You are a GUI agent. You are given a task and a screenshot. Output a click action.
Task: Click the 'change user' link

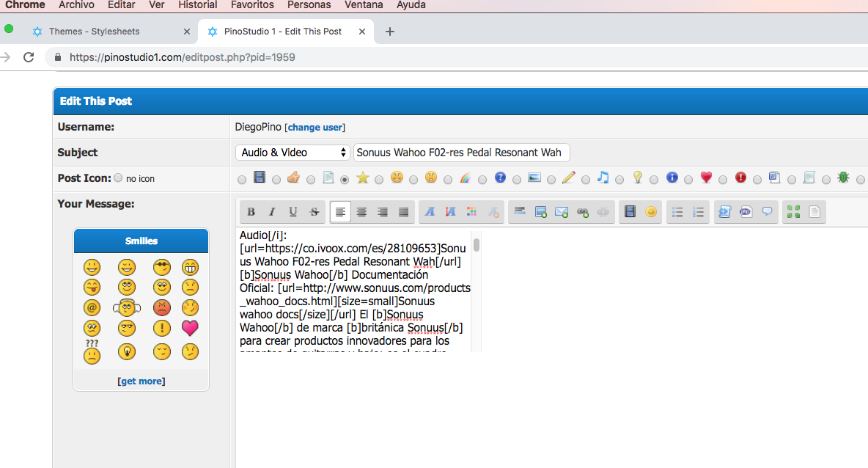coord(315,128)
